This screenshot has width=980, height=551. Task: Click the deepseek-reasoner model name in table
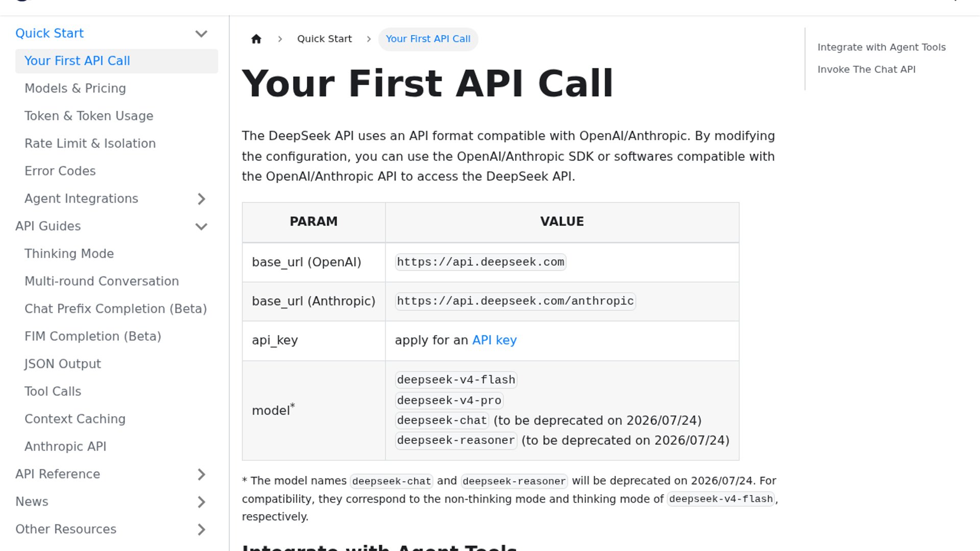(x=456, y=440)
